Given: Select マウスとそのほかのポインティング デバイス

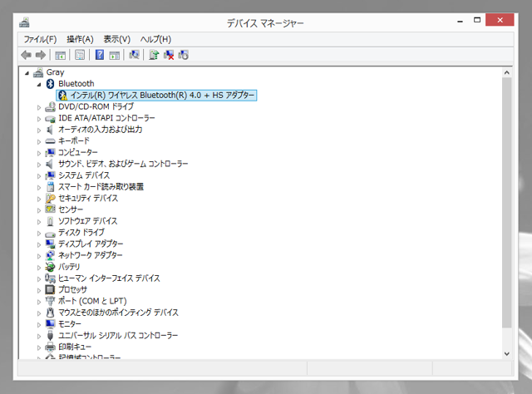Looking at the screenshot, I should click(118, 313).
